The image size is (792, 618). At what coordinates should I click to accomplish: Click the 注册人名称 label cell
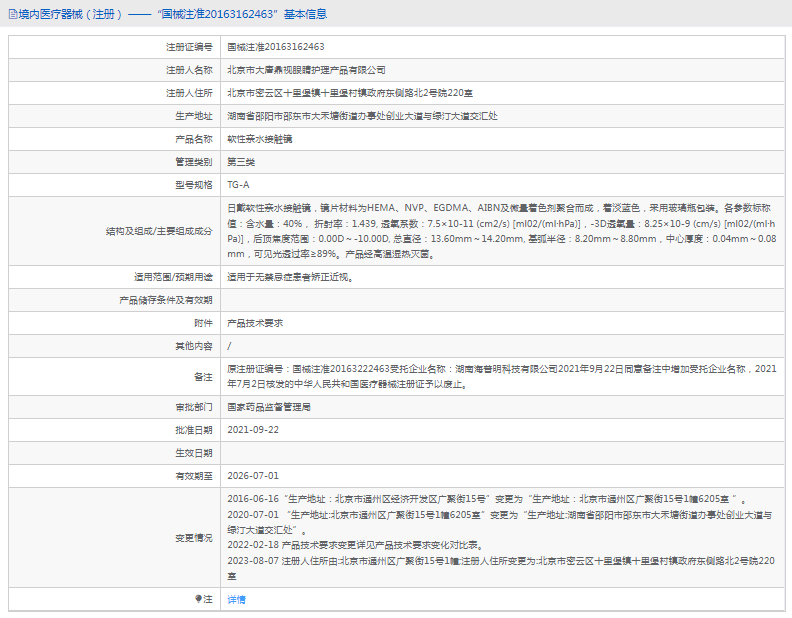[114, 70]
